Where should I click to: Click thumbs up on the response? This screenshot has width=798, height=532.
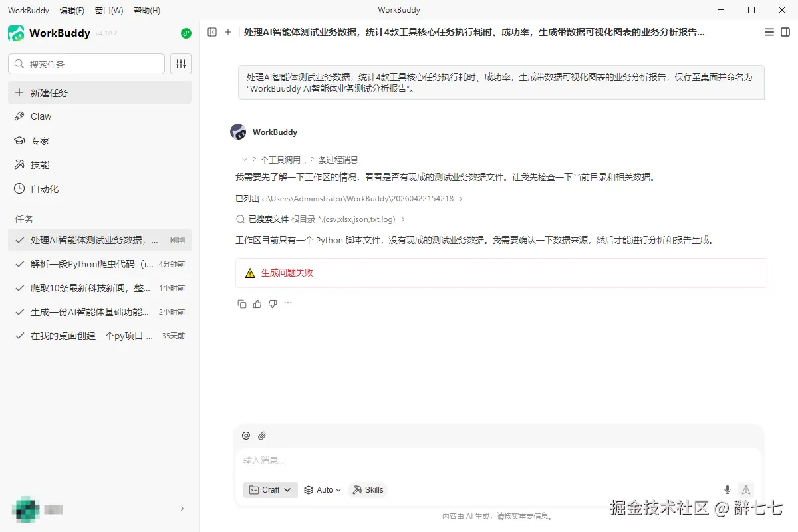click(257, 304)
